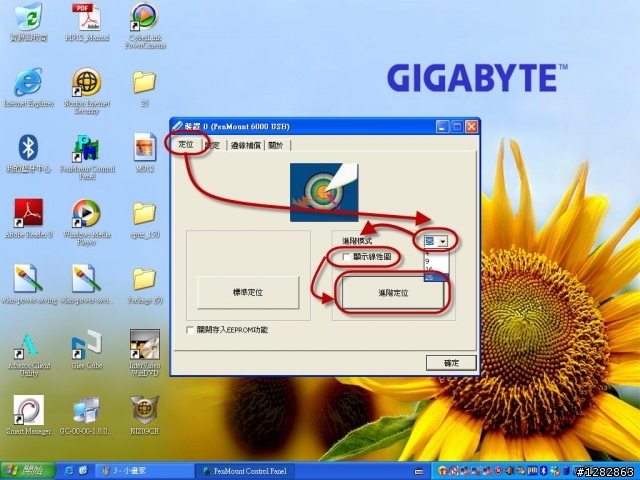
Task: Open the folder named 25
Action: click(x=144, y=82)
